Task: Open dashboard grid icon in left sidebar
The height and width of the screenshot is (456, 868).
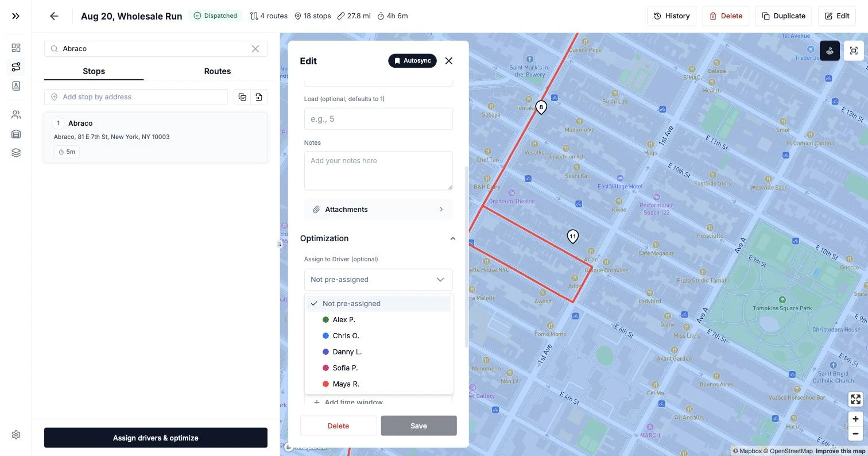Action: [x=16, y=48]
